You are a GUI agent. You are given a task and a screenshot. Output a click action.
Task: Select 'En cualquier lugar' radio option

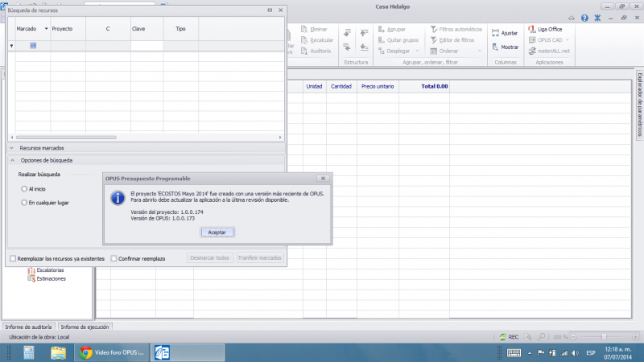click(x=24, y=203)
